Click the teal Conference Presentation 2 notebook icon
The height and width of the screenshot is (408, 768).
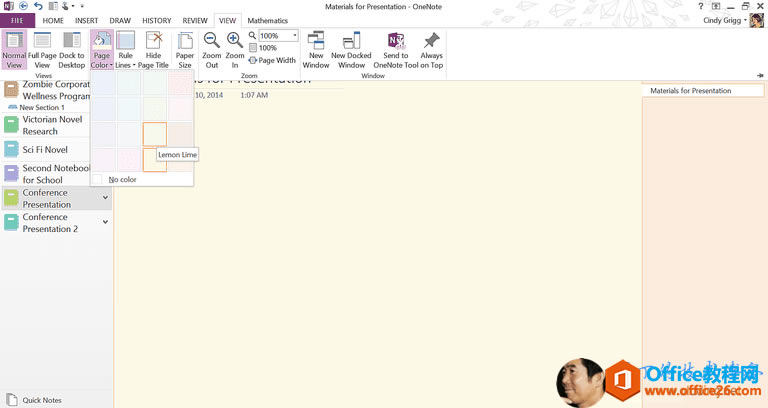[x=11, y=222]
